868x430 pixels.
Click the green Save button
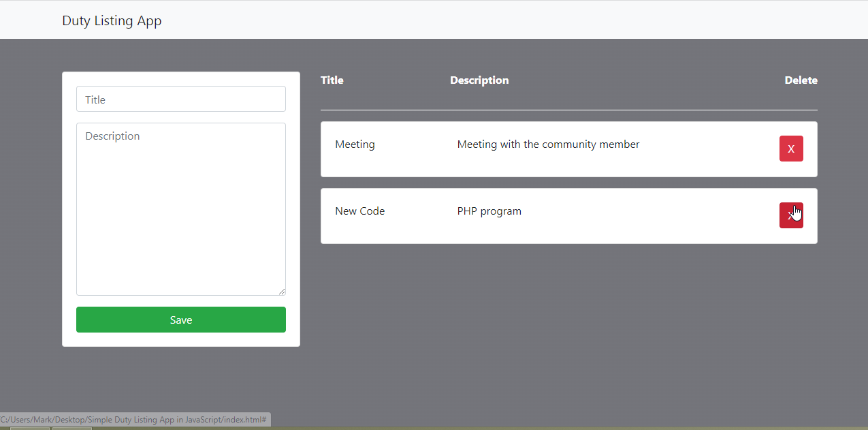181,320
